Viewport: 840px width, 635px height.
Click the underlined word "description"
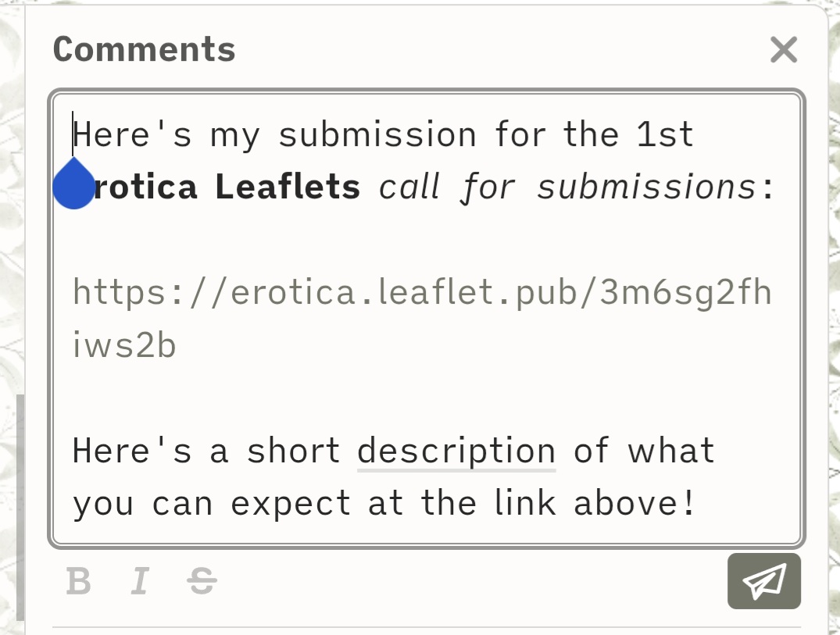(x=456, y=451)
